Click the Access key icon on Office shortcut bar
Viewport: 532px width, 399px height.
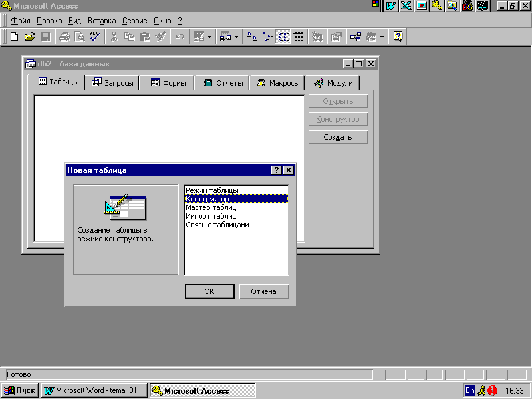click(x=437, y=5)
